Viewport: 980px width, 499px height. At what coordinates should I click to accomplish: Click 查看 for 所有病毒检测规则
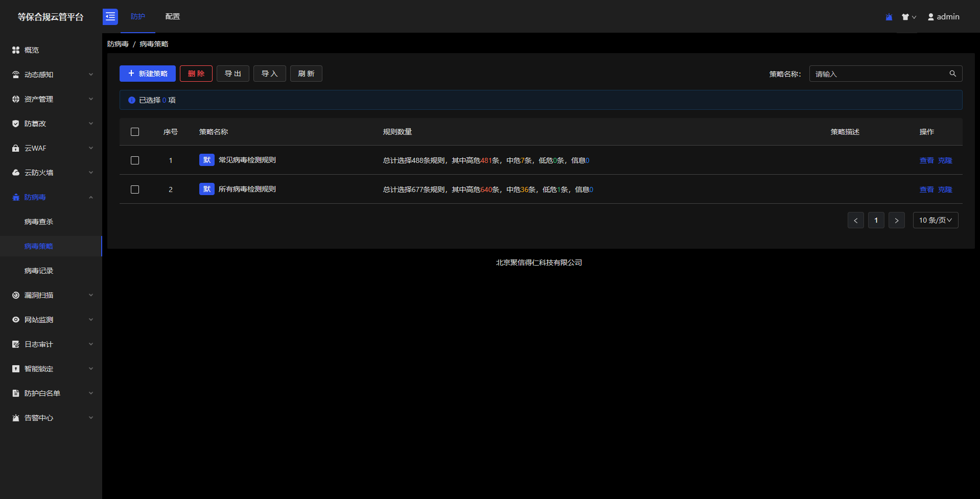click(x=926, y=189)
